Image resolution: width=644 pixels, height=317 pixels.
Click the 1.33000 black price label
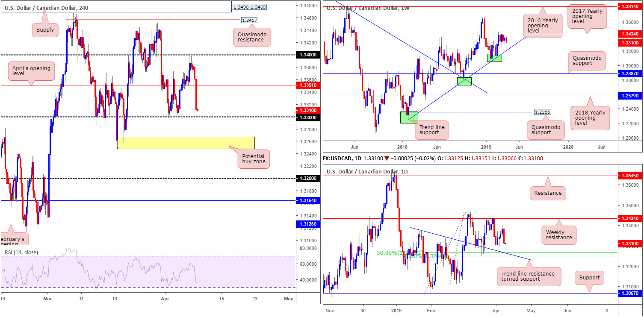point(307,117)
